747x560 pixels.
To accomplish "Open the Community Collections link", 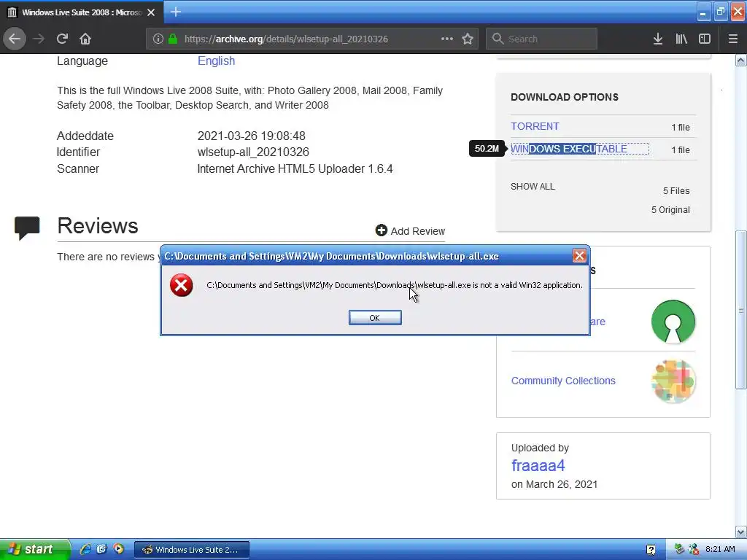I will tap(563, 381).
